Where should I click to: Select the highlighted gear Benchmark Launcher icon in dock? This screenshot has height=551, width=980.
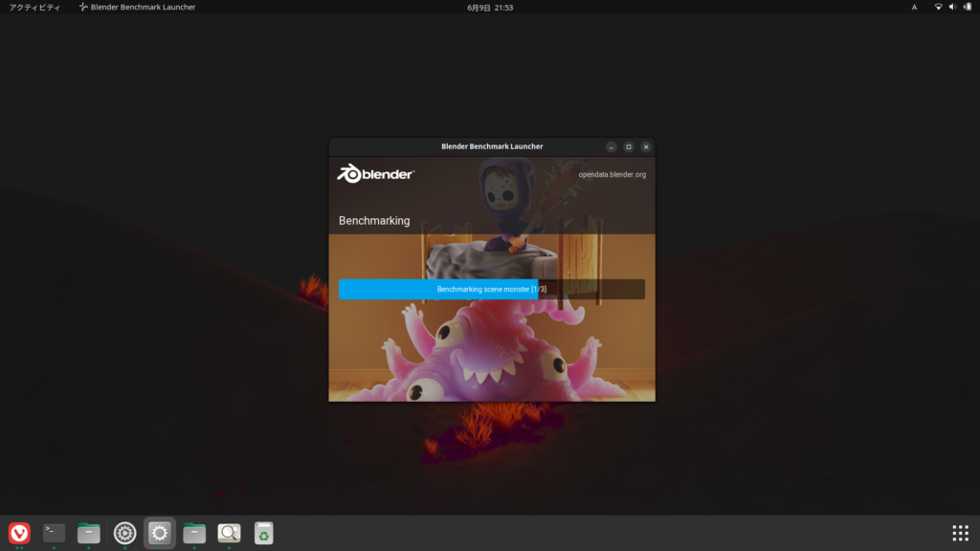tap(160, 533)
